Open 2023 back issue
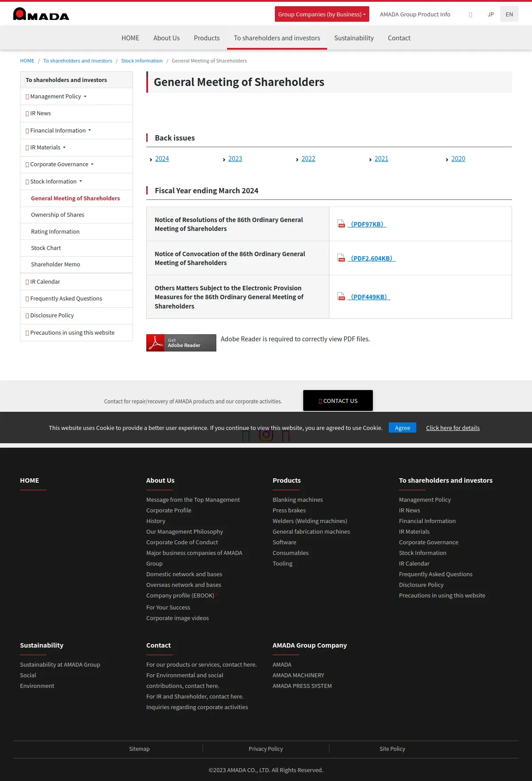532x781 pixels. pos(235,159)
